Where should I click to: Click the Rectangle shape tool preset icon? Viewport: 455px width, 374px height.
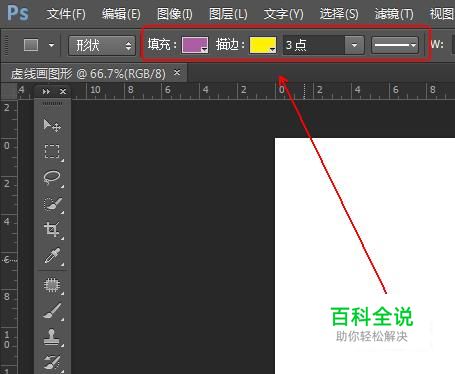click(31, 45)
